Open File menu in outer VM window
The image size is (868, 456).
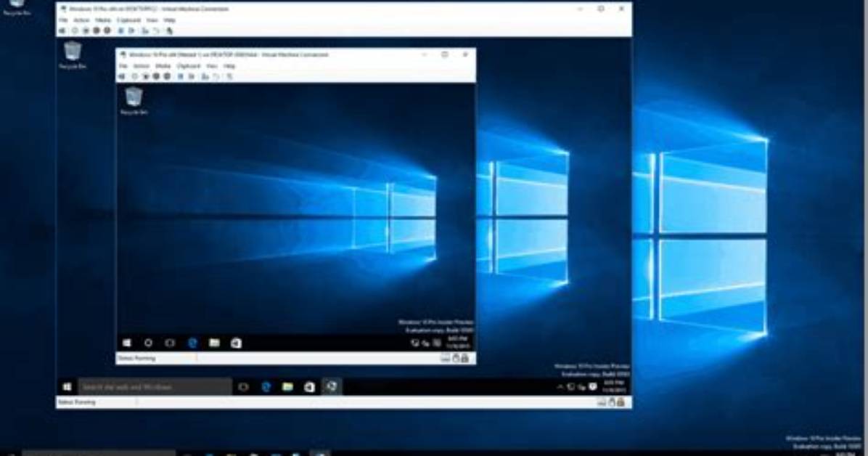[63, 20]
